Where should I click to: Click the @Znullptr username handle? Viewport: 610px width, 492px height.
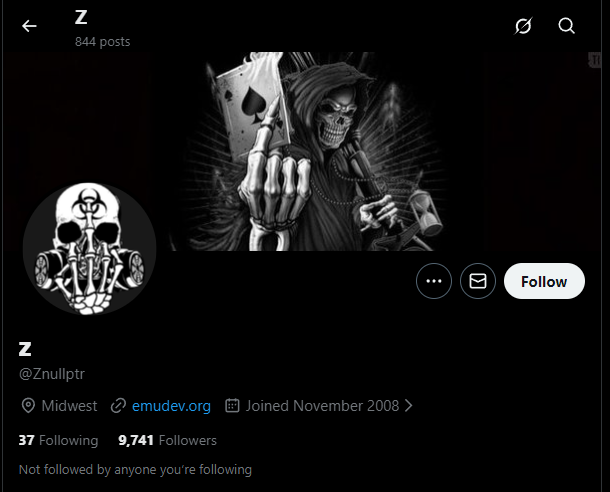[52, 374]
